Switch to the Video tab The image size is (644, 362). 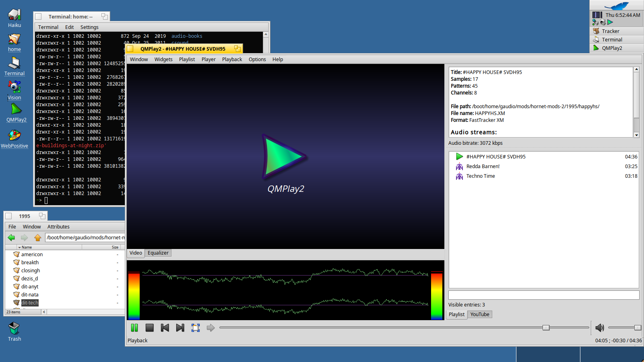click(136, 253)
